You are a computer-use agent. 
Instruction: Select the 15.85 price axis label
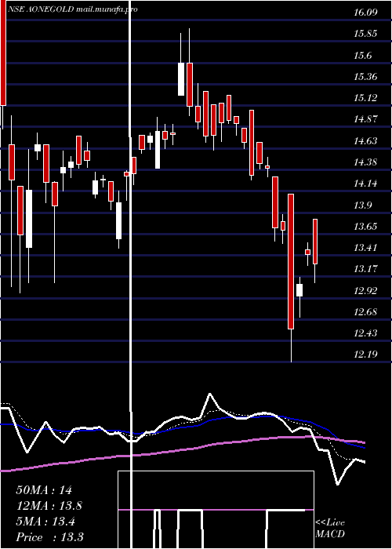365,34
